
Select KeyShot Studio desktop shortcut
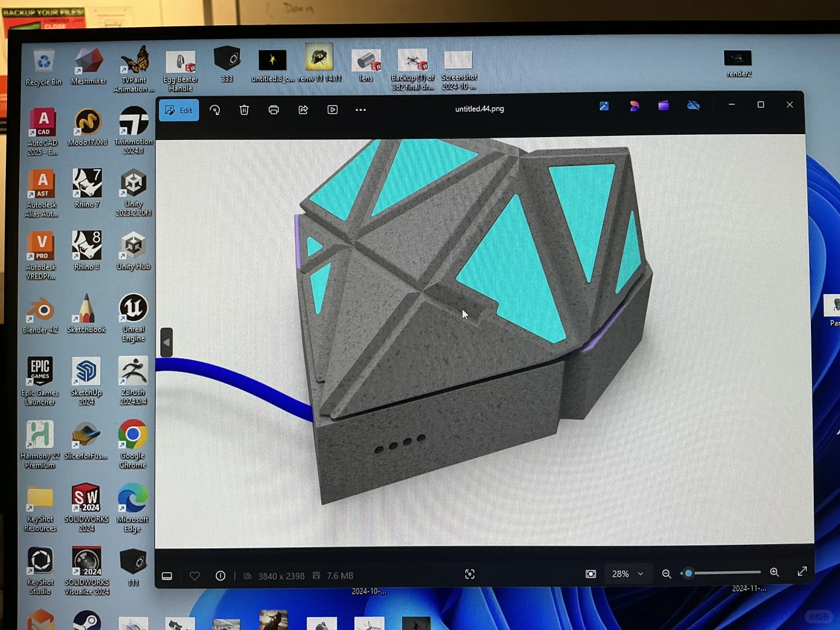click(x=40, y=572)
